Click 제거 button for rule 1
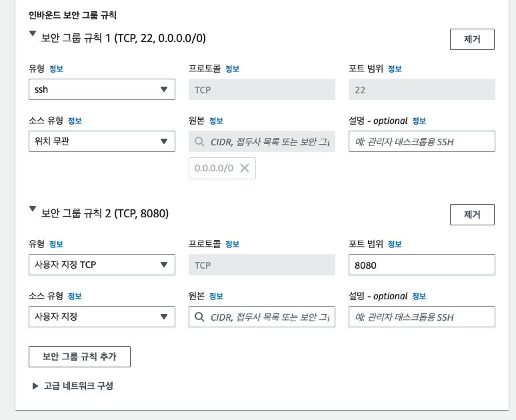Viewport: 516px width, 420px height. pyautogui.click(x=472, y=39)
